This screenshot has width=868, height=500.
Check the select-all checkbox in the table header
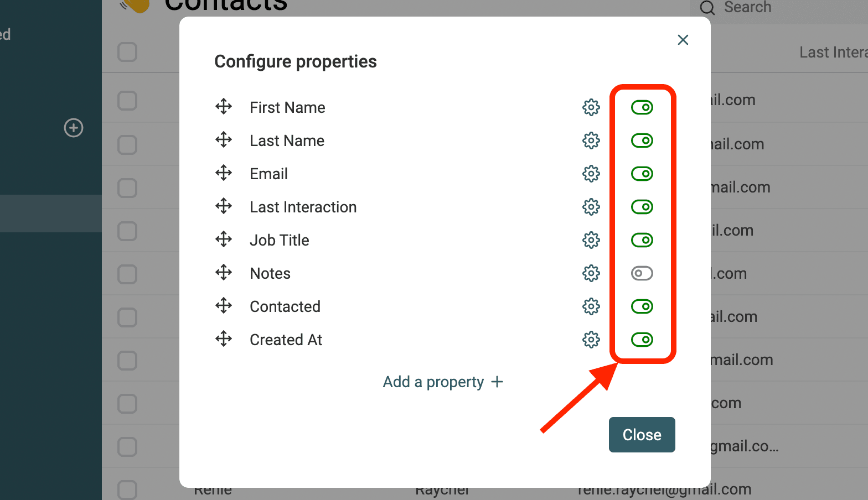127,51
